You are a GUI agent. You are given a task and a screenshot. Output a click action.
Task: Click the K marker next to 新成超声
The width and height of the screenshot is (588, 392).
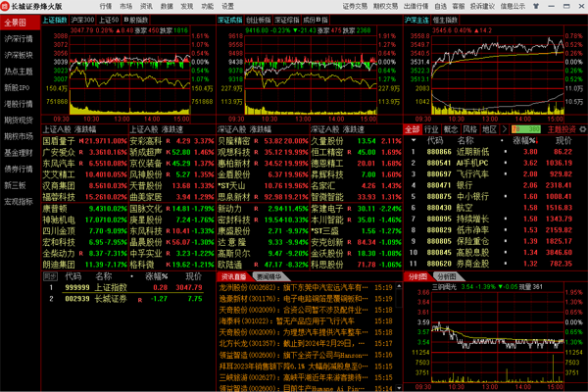pyautogui.click(x=169, y=153)
